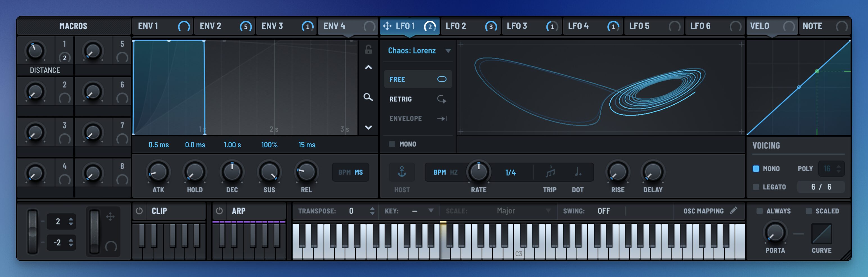The image size is (868, 277).
Task: Enable the SCALED portamento checkbox
Action: (809, 211)
